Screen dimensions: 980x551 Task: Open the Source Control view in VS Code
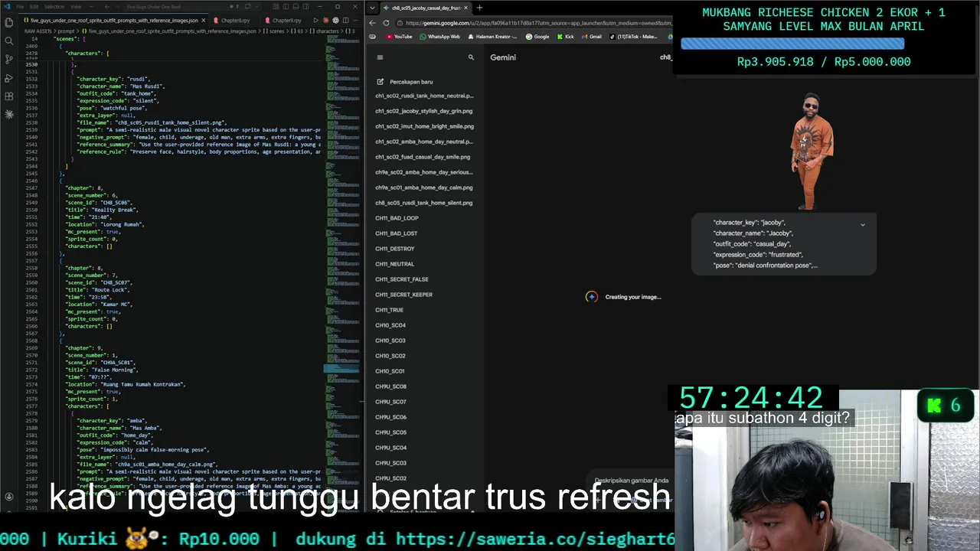(9, 59)
